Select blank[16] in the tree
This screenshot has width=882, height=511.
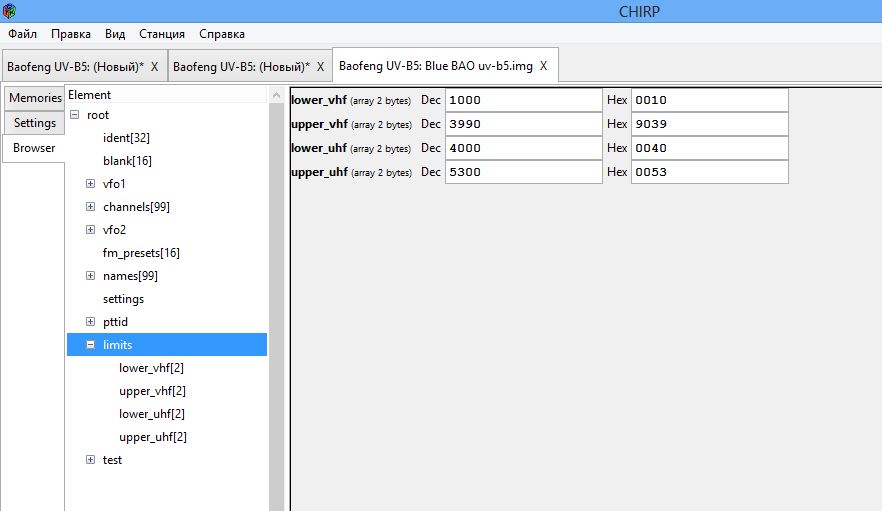127,161
